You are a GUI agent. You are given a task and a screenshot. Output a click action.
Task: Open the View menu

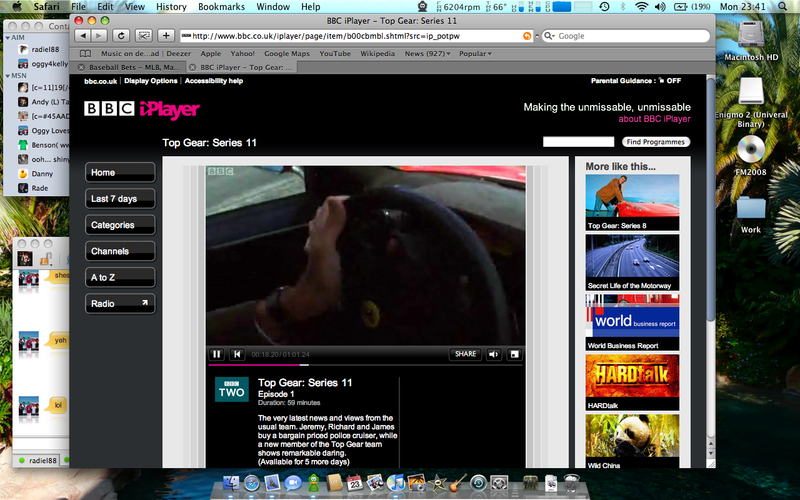click(135, 7)
